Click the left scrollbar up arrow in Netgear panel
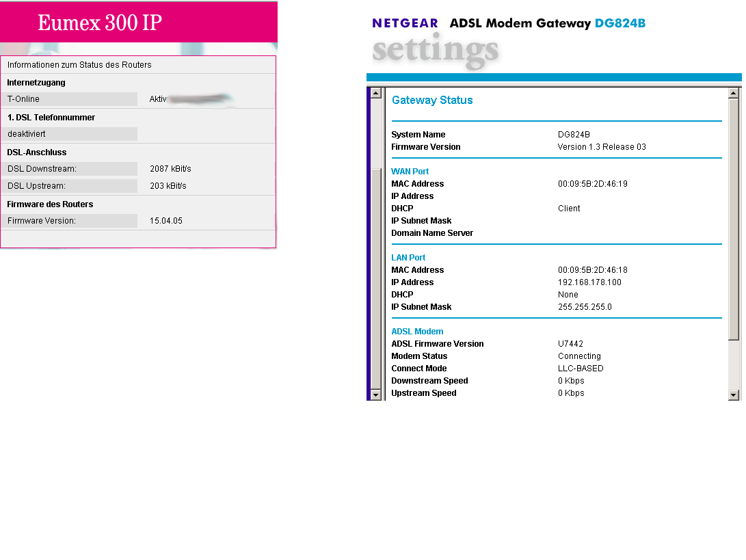The width and height of the screenshot is (746, 560). click(x=376, y=93)
